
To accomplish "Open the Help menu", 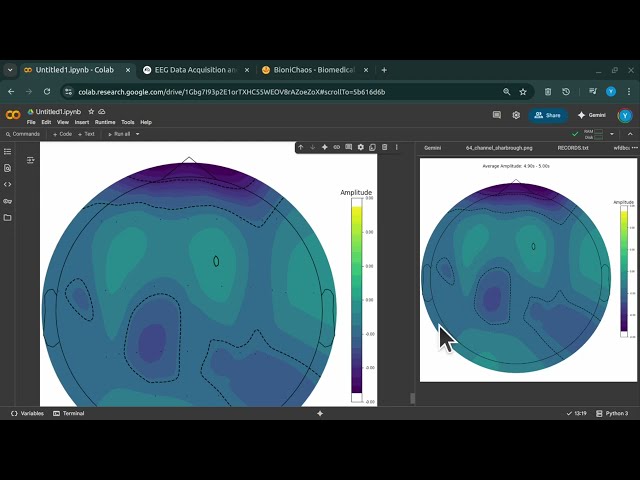I will pyautogui.click(x=146, y=122).
